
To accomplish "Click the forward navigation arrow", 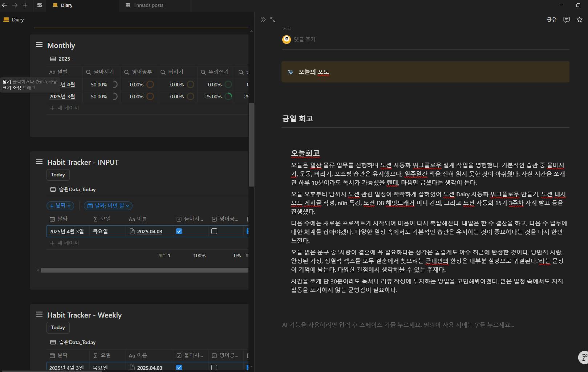I will pos(15,5).
